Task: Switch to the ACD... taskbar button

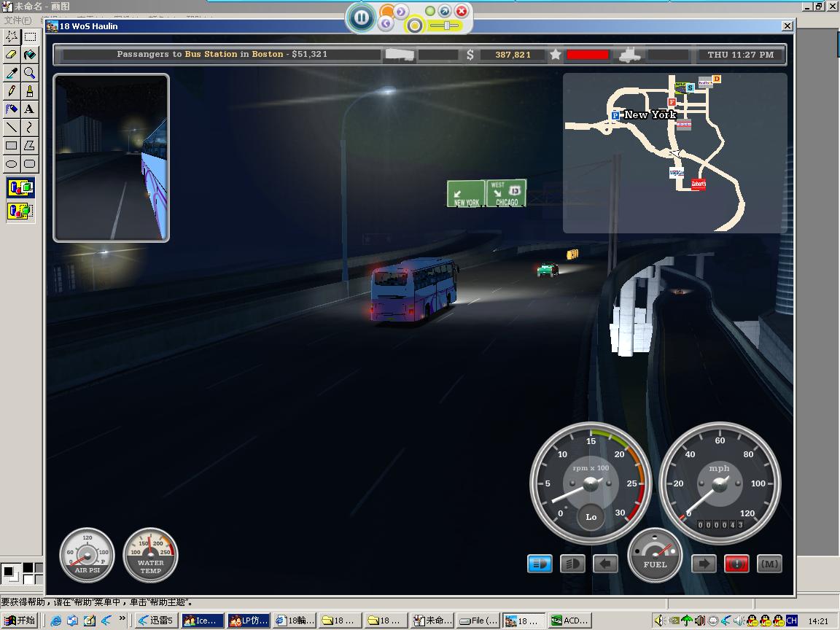Action: 571,621
